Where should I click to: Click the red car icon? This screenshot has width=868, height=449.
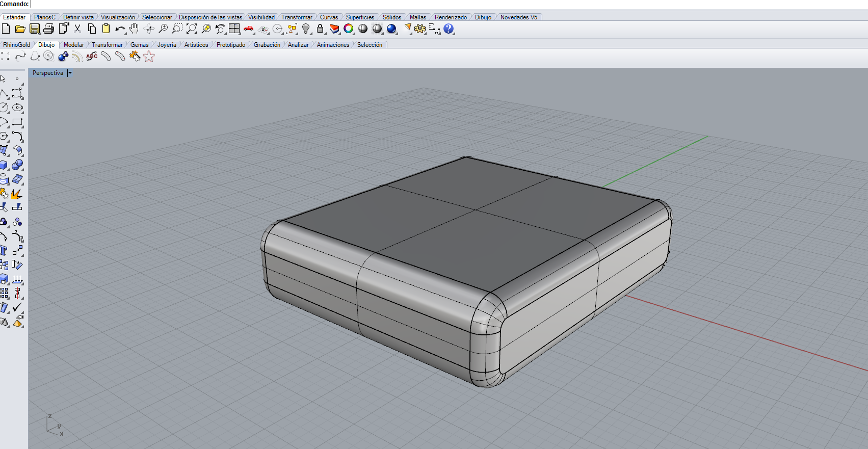click(x=249, y=29)
